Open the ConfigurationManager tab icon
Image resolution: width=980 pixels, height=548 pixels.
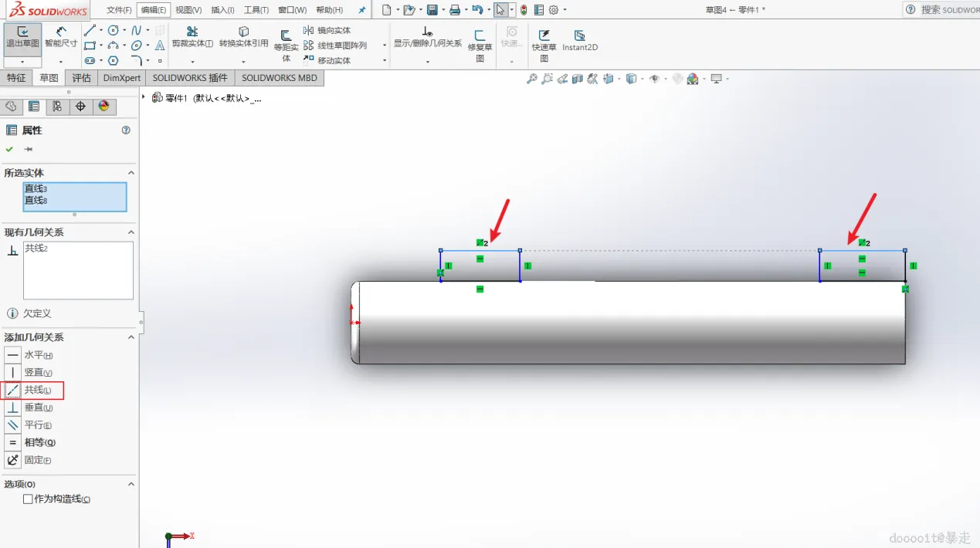(57, 107)
